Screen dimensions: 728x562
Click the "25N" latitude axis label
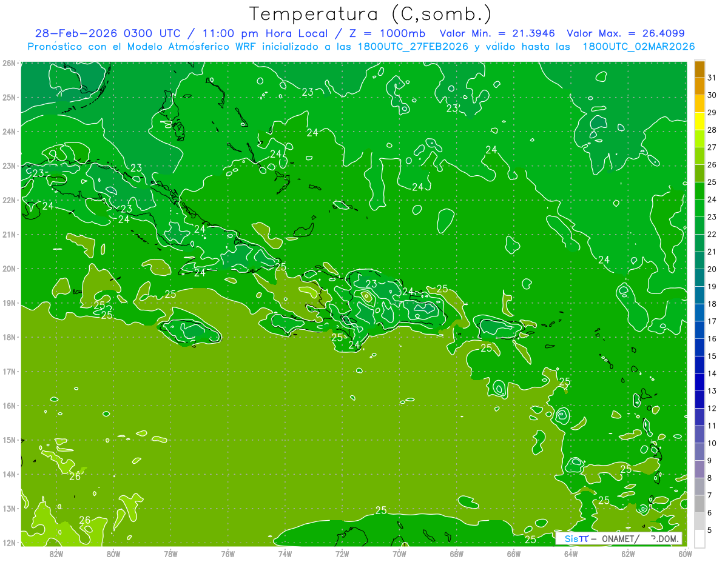point(9,97)
